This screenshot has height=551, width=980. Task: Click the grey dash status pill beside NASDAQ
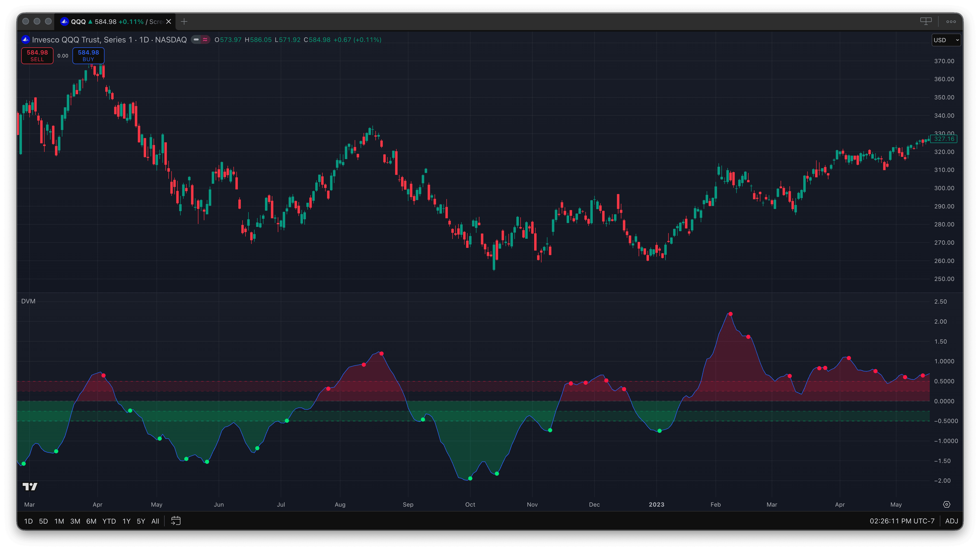[196, 40]
